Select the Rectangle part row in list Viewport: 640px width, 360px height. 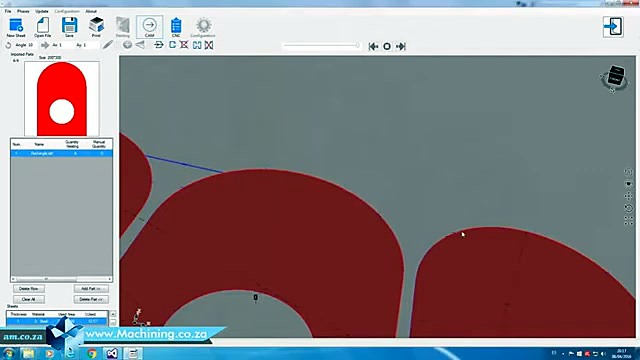[x=61, y=153]
